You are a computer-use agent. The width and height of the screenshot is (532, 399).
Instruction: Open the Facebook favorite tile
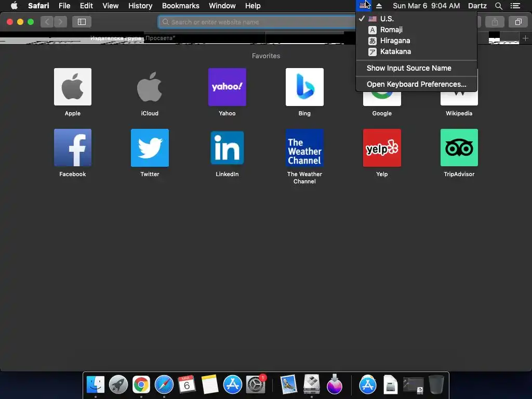tap(73, 148)
